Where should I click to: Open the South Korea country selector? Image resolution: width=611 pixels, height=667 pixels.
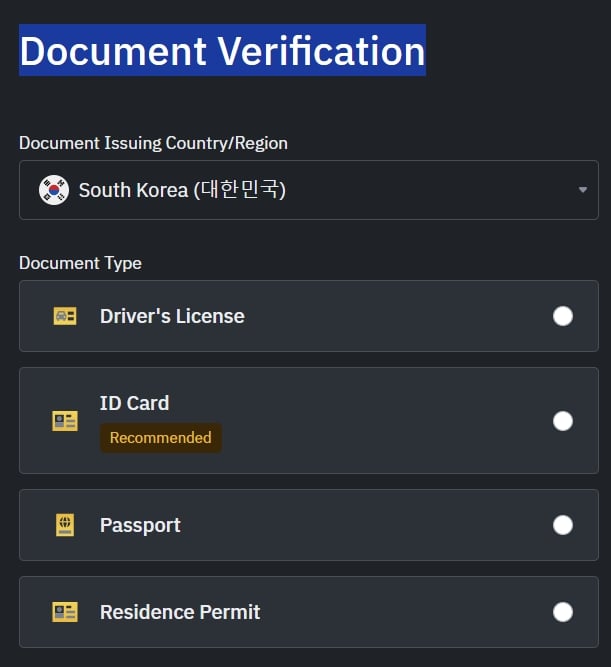pyautogui.click(x=309, y=190)
